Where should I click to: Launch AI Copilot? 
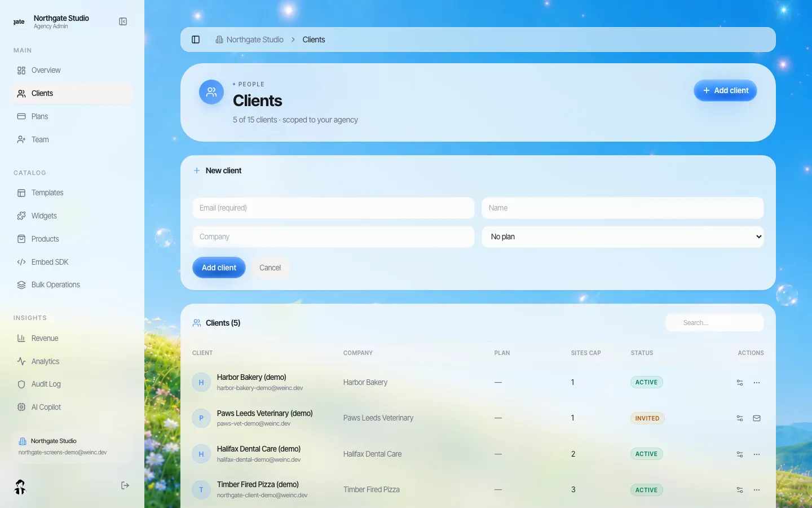(x=72, y=408)
